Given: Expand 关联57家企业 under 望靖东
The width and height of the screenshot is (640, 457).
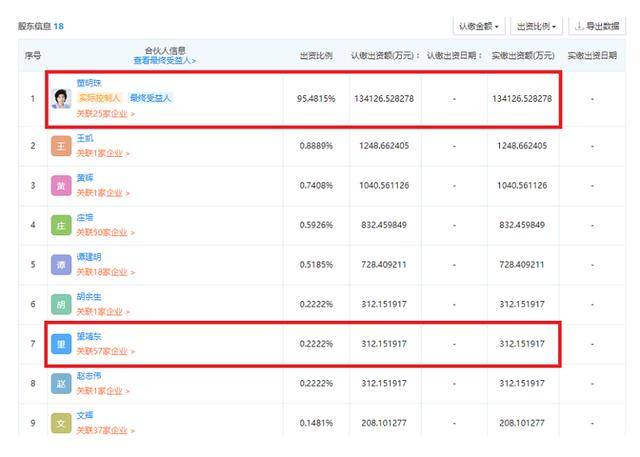Looking at the screenshot, I should coord(105,351).
